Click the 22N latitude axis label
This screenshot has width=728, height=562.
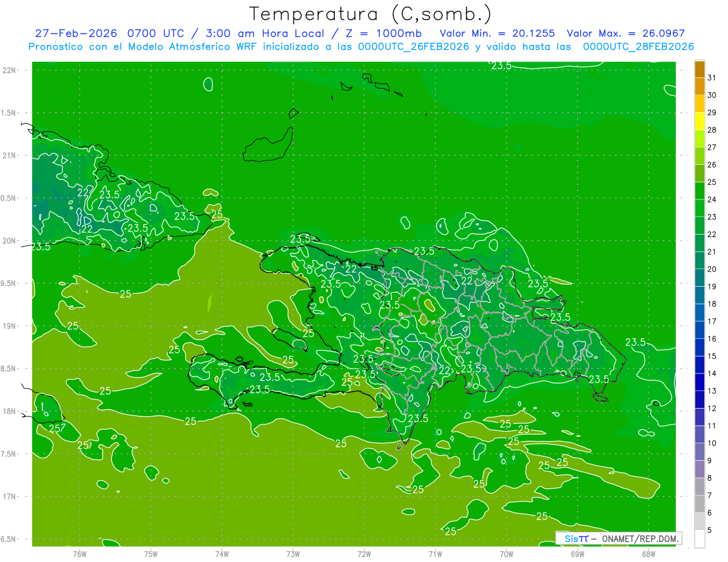pyautogui.click(x=9, y=70)
